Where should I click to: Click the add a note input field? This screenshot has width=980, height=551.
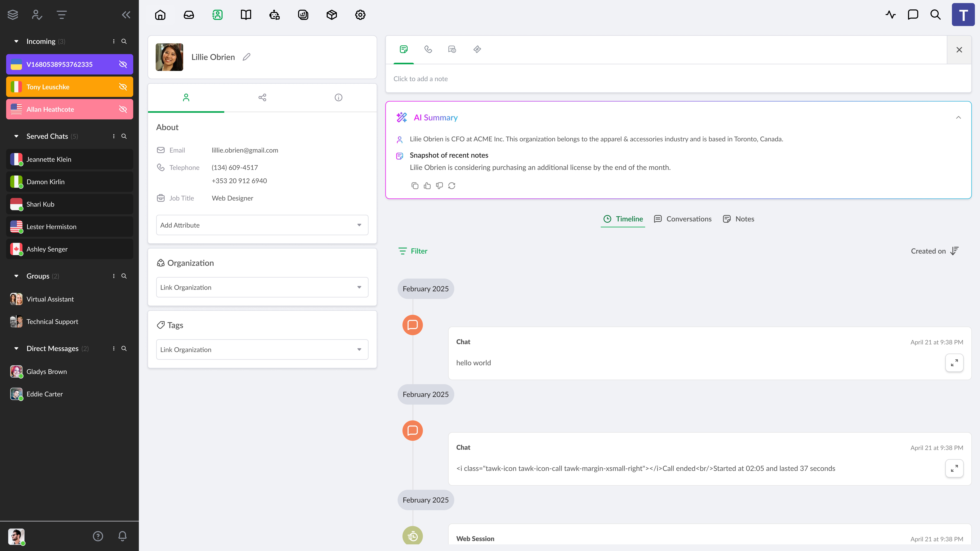pos(420,79)
